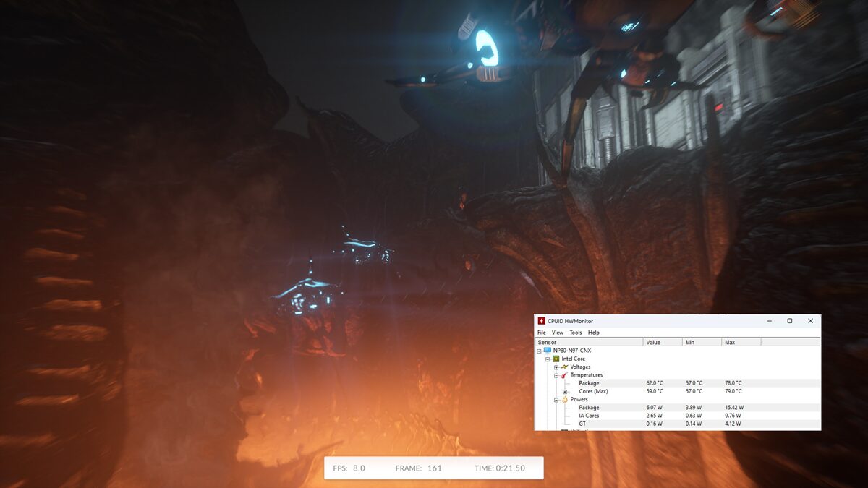
Task: Collapse the NP80-N97-CNX tree node
Action: [539, 351]
